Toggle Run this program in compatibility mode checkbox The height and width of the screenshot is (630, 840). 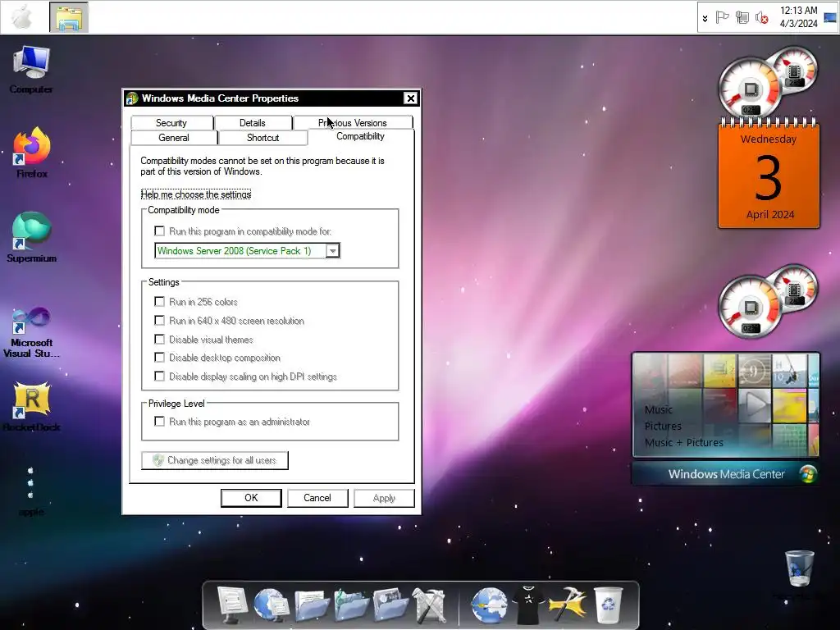click(x=160, y=231)
